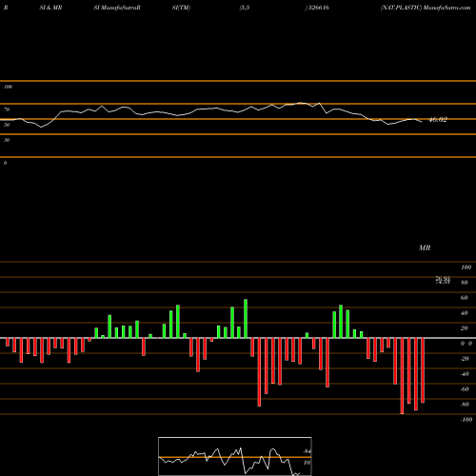476x476 pixels.
Task: Click the -60 label on MR axis
Action: pos(465,389)
